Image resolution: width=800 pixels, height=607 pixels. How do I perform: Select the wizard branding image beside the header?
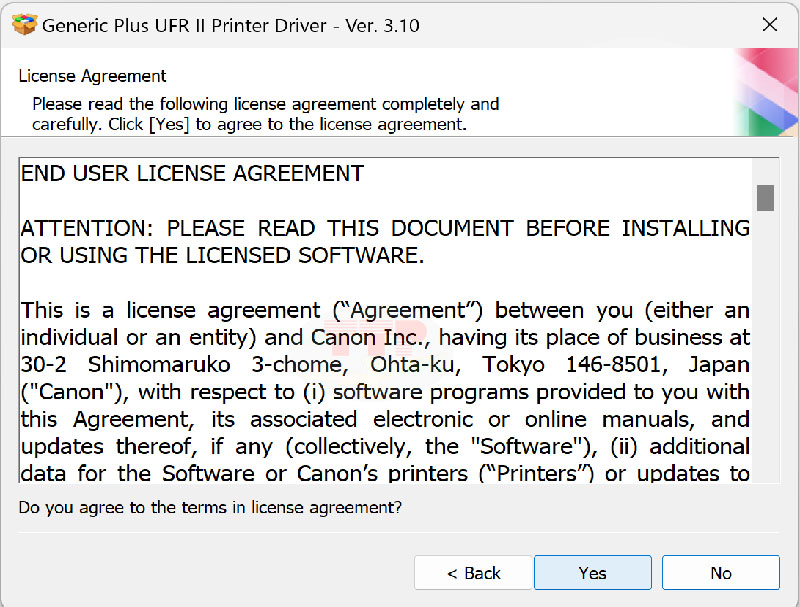[766, 93]
